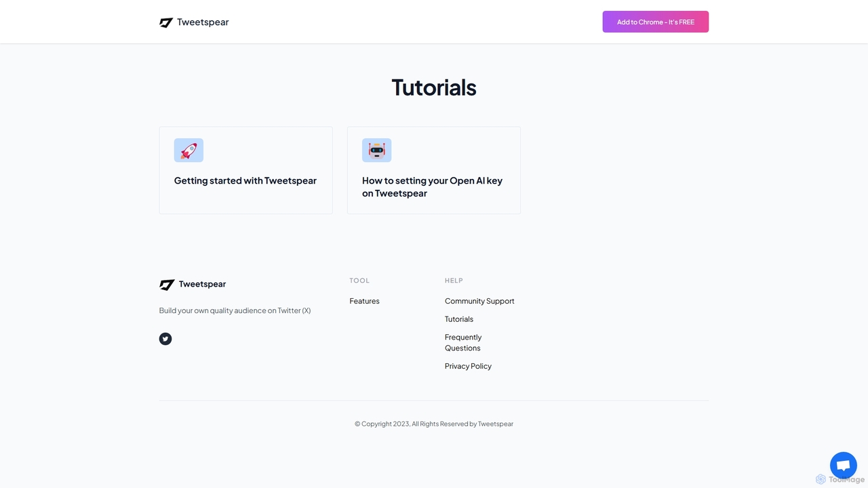
Task: Click Add to Chrome - It's FREE button
Action: tap(655, 22)
